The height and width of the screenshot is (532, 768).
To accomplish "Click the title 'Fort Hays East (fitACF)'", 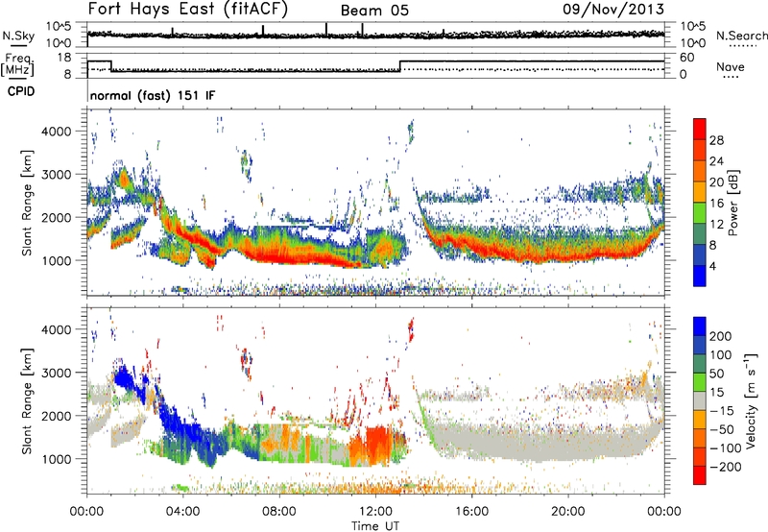I will point(188,10).
